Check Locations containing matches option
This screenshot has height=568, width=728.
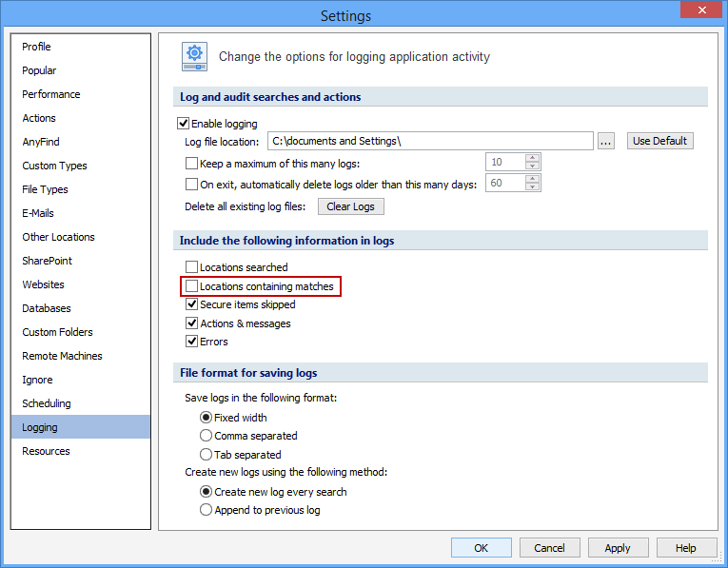[x=192, y=286]
